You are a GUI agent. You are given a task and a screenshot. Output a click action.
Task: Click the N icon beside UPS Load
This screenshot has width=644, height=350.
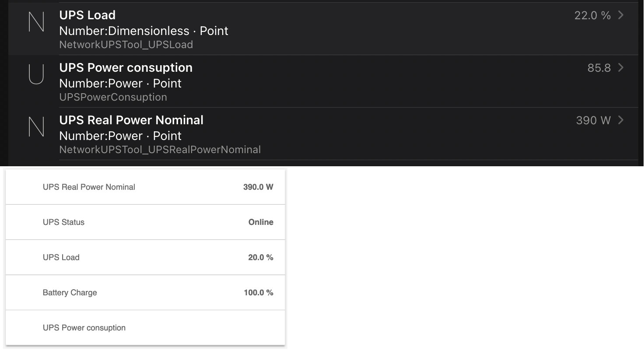pos(36,22)
